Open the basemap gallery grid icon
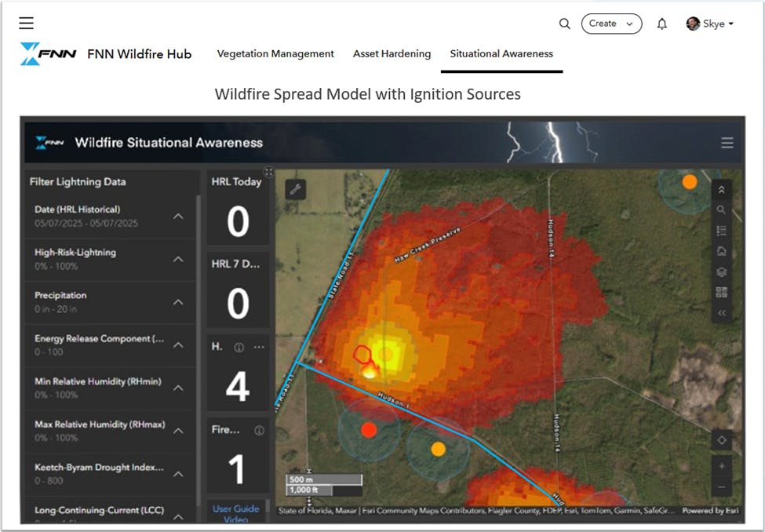Image resolution: width=765 pixels, height=532 pixels. point(721,293)
